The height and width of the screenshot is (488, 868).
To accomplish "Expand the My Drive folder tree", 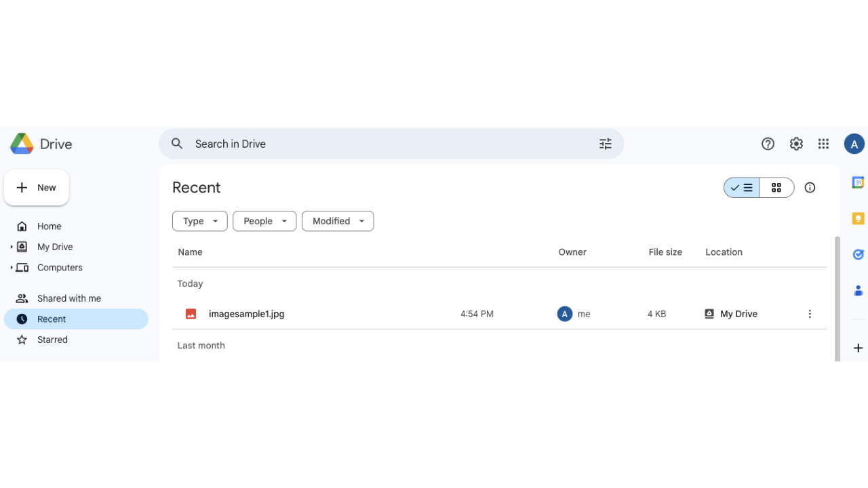I will coord(12,247).
